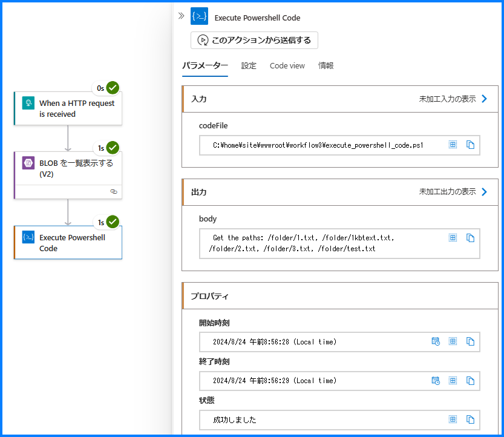Switch to the パラメーター tab

[x=205, y=65]
